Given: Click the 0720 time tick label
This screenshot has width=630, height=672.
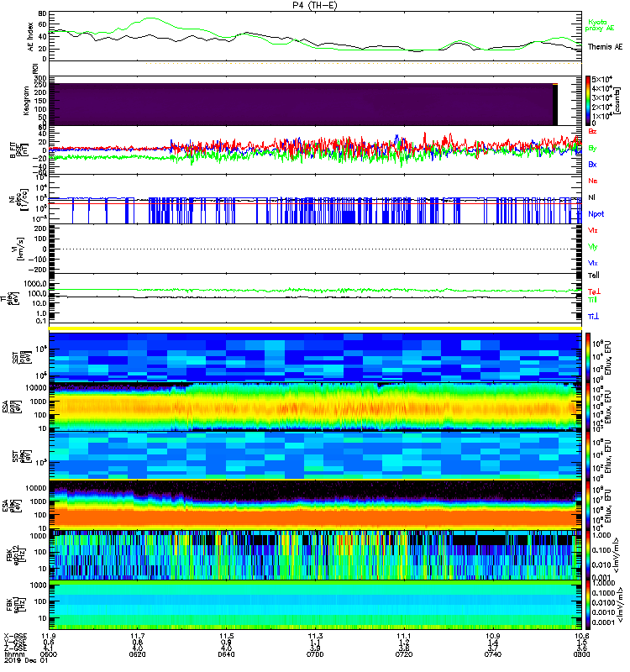Looking at the screenshot, I should 404,655.
